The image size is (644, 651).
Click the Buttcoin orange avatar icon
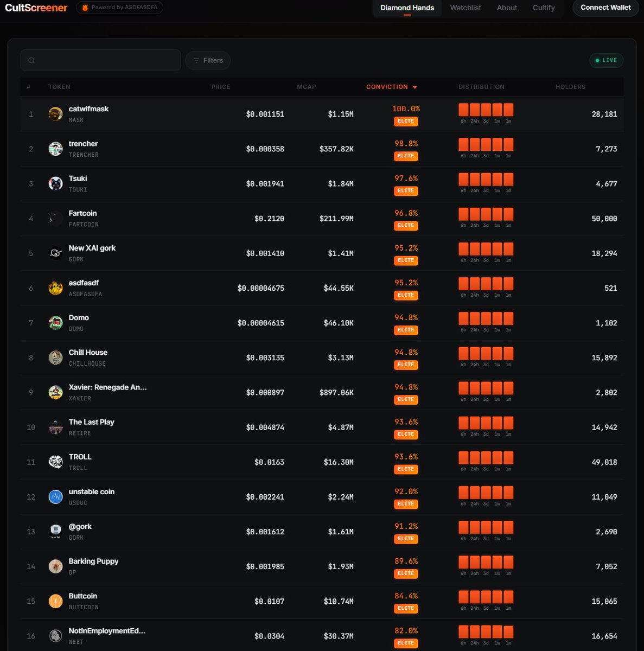click(x=55, y=601)
